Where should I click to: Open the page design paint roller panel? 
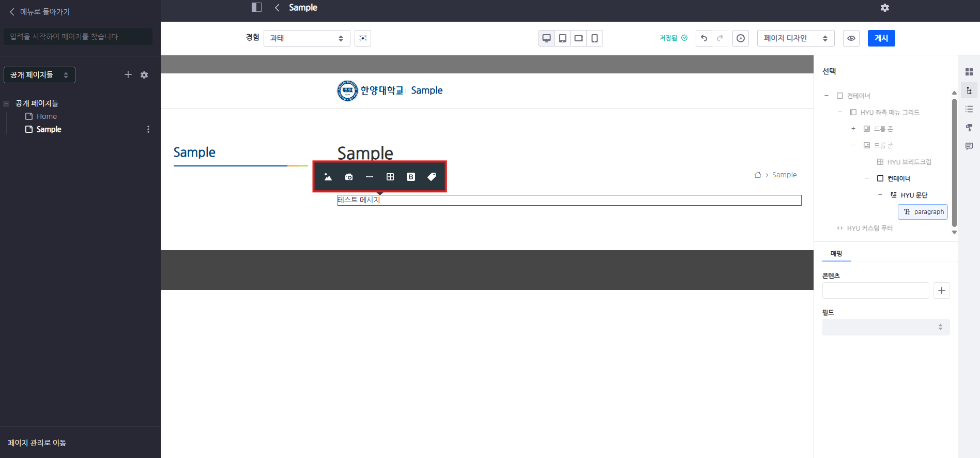969,128
